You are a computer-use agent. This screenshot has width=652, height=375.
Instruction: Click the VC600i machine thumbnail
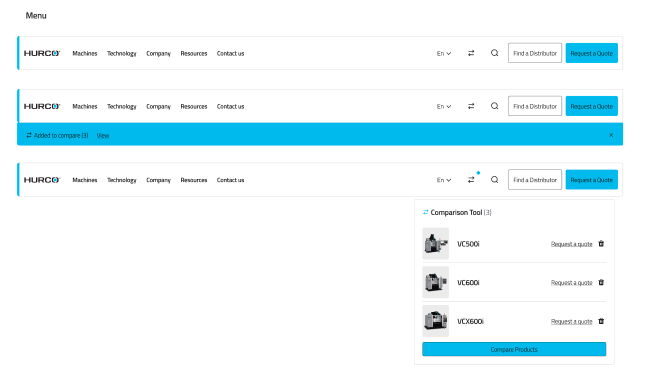point(435,282)
